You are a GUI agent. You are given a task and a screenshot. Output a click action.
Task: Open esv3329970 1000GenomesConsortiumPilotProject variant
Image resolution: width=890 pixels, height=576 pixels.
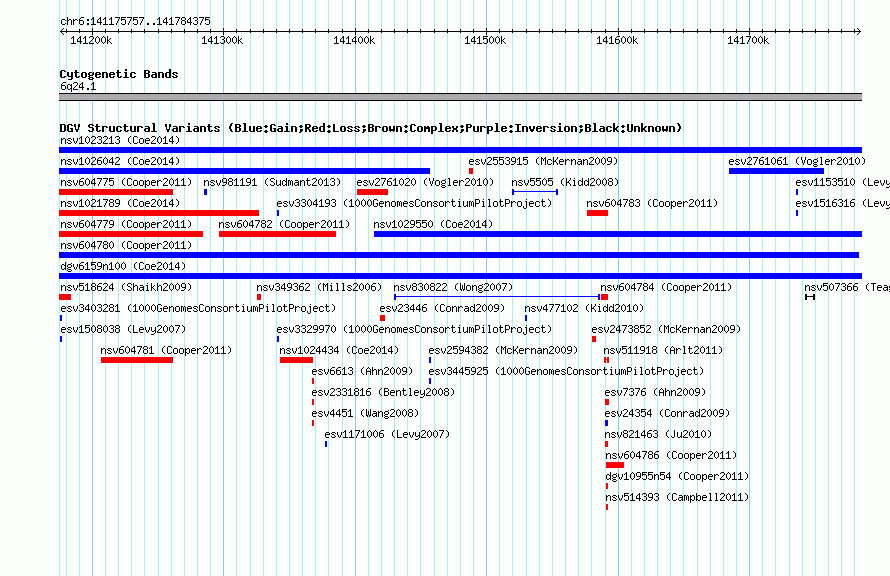coord(414,329)
